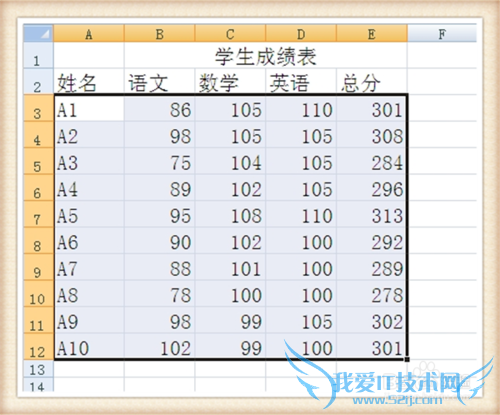This screenshot has width=500, height=415.
Task: Click the 语文 score 89 cell
Action: click(160, 187)
